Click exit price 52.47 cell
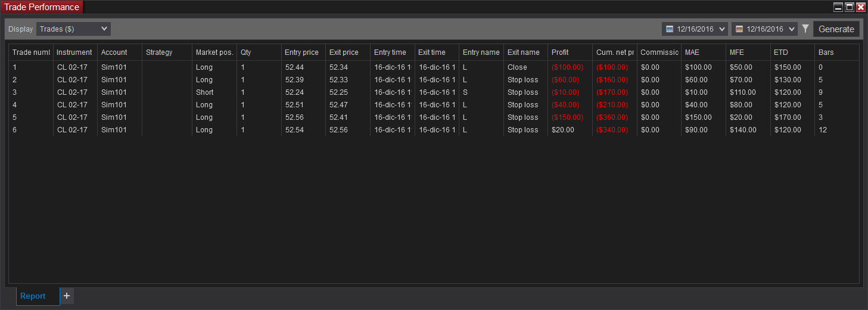The height and width of the screenshot is (310, 868). 348,105
